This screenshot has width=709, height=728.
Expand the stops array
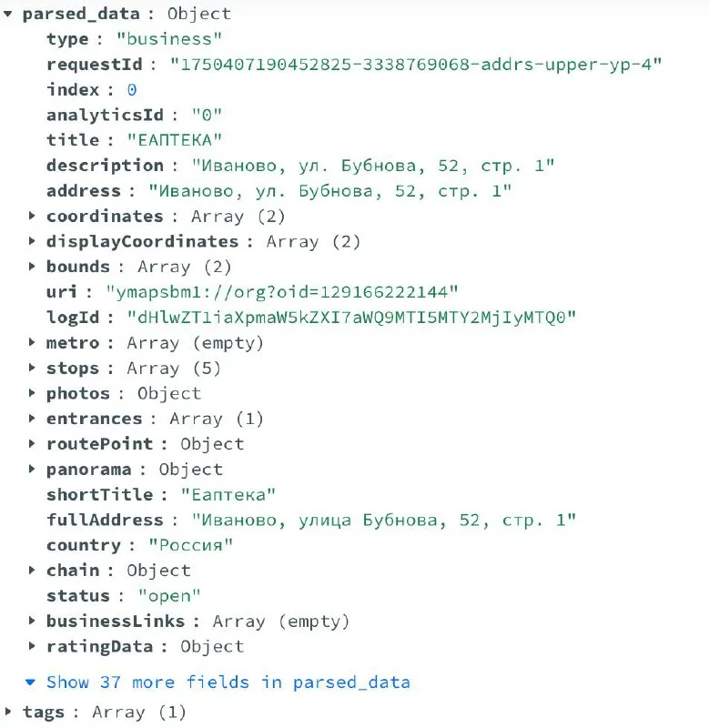click(x=33, y=369)
